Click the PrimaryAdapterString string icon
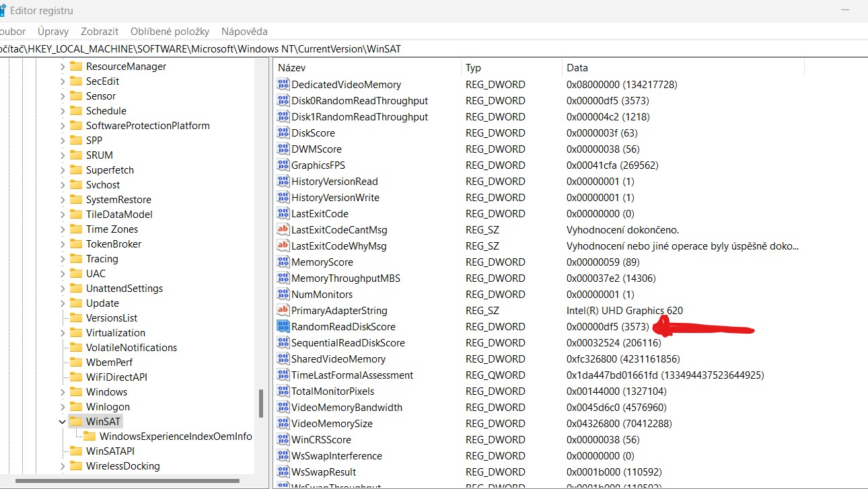 (x=283, y=310)
